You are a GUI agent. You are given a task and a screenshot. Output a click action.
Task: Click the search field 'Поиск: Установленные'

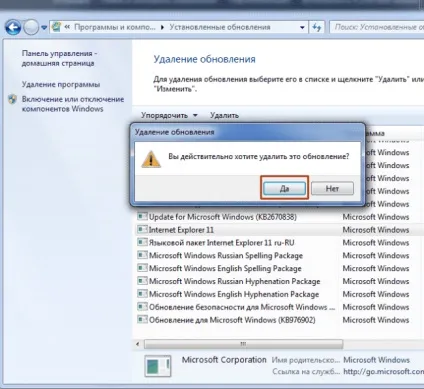377,27
